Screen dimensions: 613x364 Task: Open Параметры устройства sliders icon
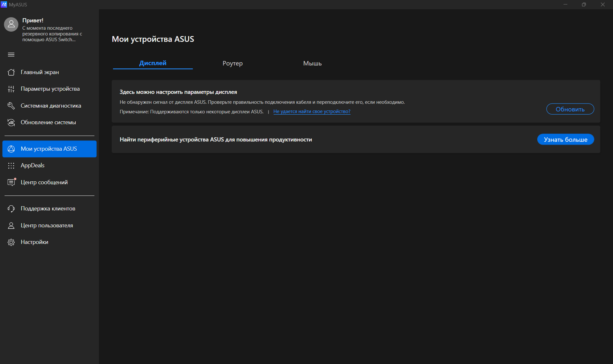tap(11, 89)
